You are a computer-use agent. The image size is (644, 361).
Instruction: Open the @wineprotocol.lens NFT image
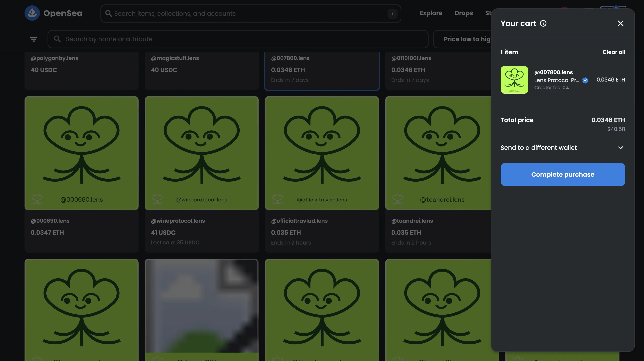[201, 153]
